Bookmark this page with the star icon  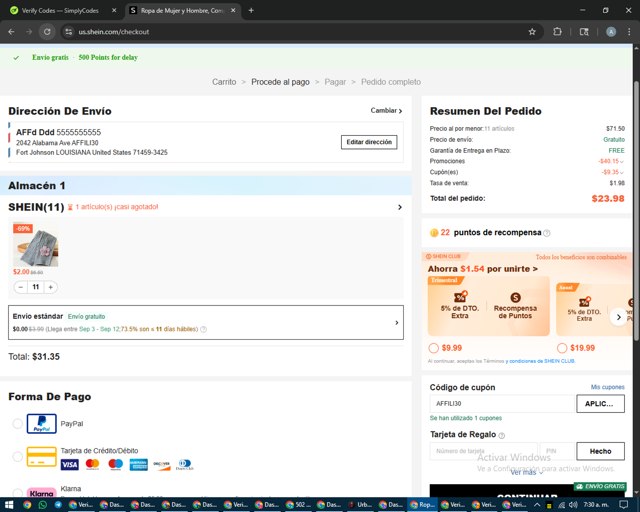click(x=532, y=32)
